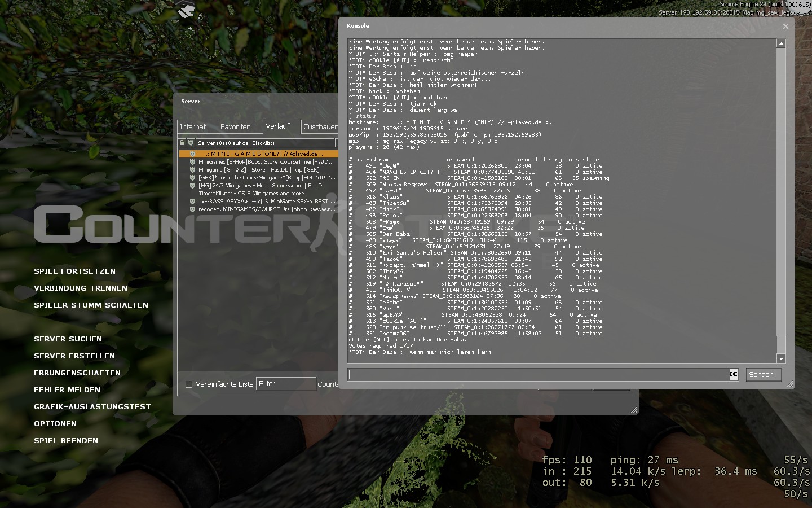This screenshot has width=812, height=508.
Task: Select Spiel fortsetzen in main menu
Action: [x=74, y=271]
